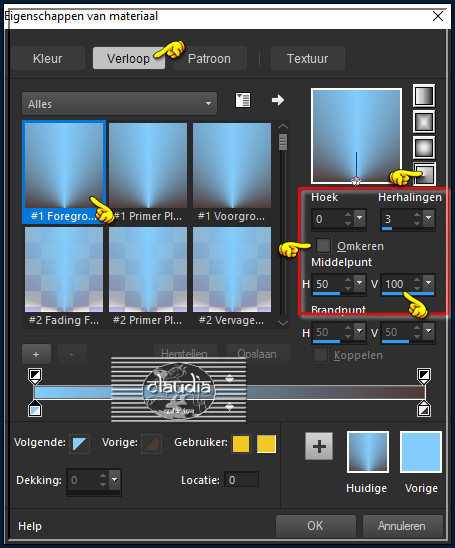
Task: Select the radial gradient style icon
Action: tap(425, 173)
